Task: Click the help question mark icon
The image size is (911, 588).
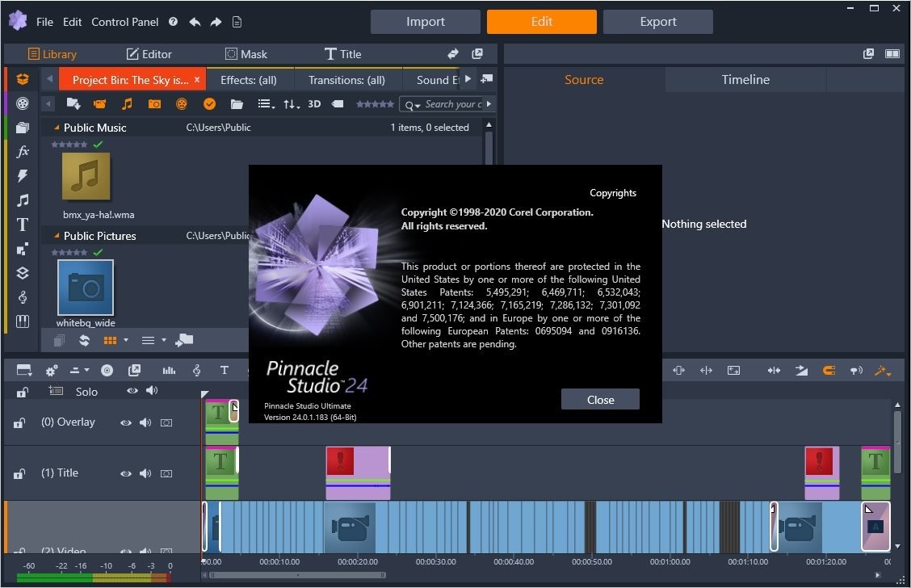Action: pos(173,22)
